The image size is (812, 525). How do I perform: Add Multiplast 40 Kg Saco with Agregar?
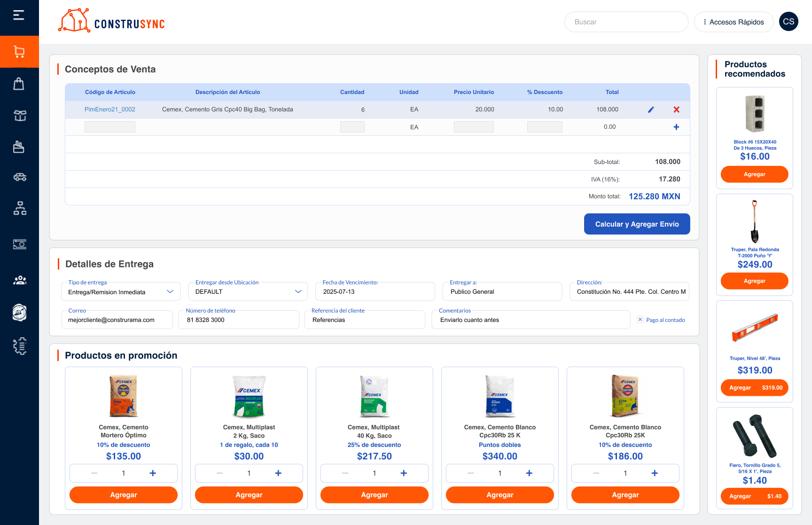click(x=375, y=495)
